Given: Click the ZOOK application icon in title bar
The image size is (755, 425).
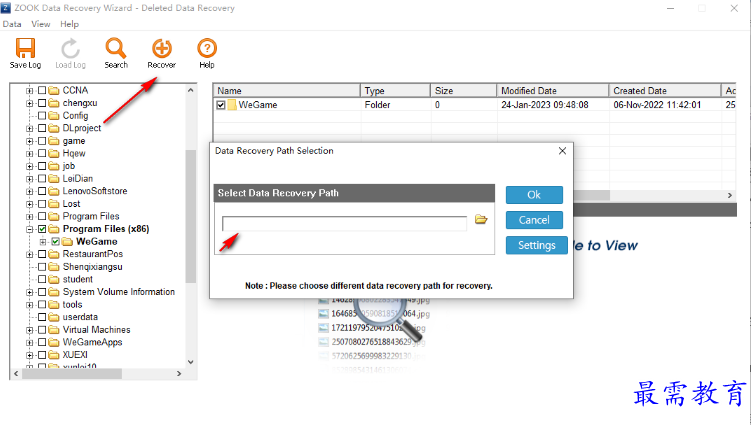Looking at the screenshot, I should 6,8.
